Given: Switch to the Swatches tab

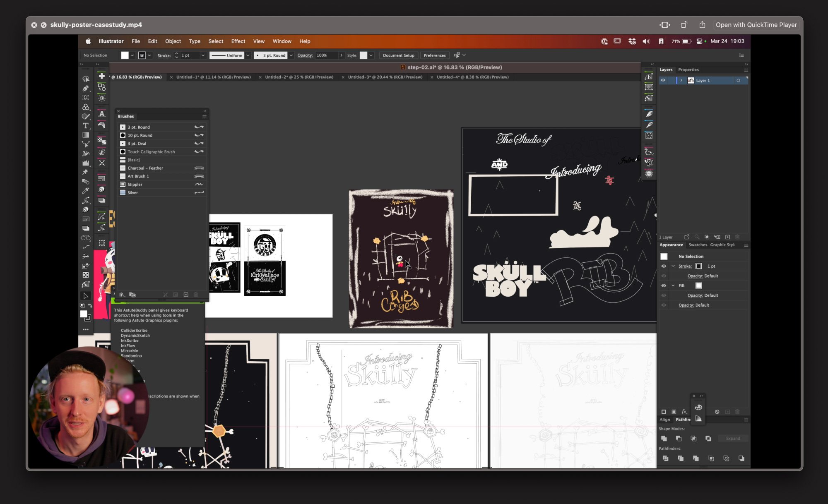Looking at the screenshot, I should (698, 245).
